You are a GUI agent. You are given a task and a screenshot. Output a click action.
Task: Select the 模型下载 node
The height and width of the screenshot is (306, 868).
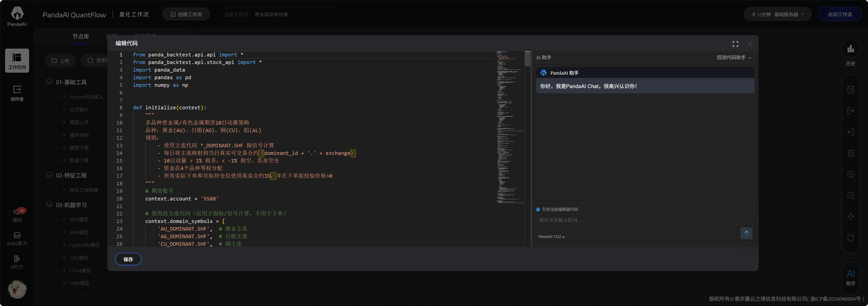point(79,148)
